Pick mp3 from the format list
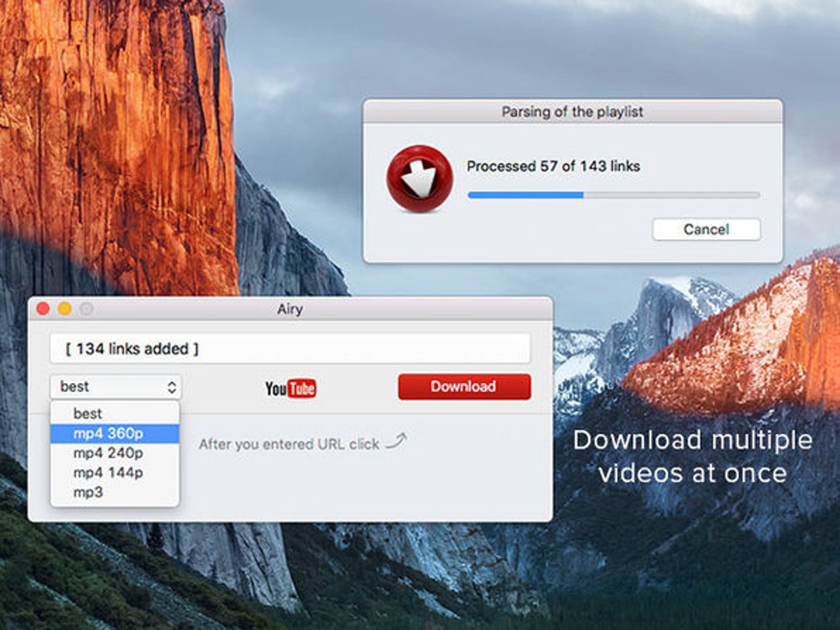The width and height of the screenshot is (840, 630). [x=115, y=492]
